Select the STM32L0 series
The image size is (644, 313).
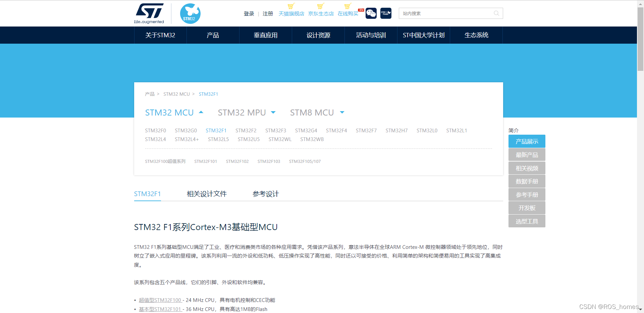tap(427, 131)
